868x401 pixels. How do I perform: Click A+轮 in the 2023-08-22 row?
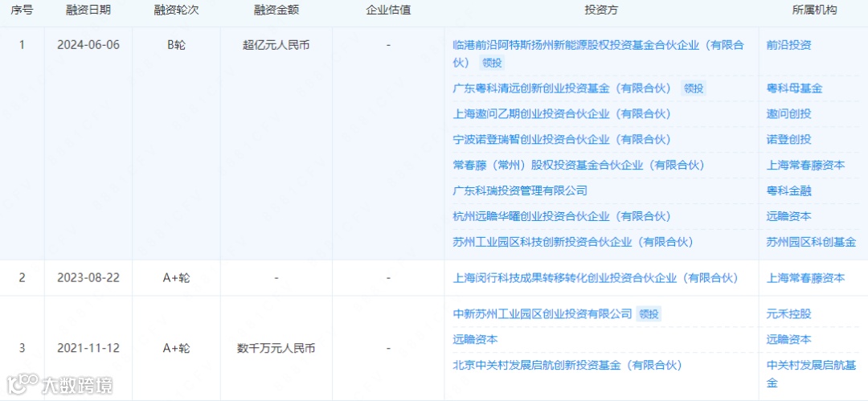176,278
